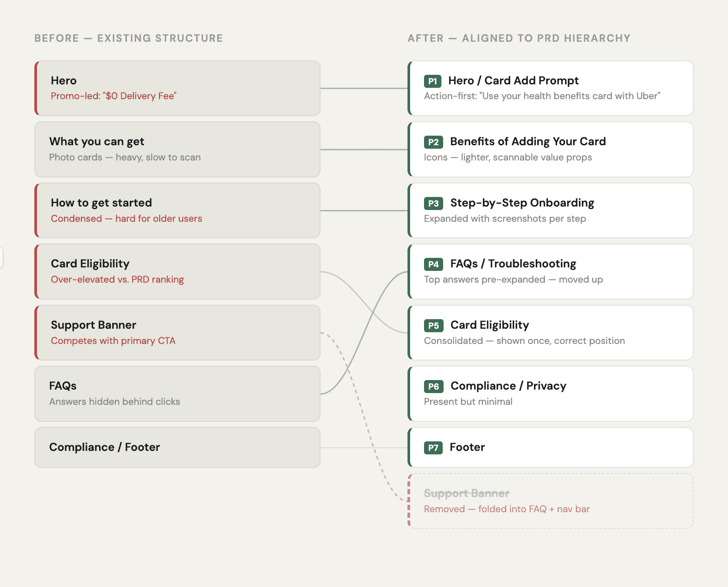
Task: Click the 'Action-first' hero description
Action: click(x=542, y=96)
